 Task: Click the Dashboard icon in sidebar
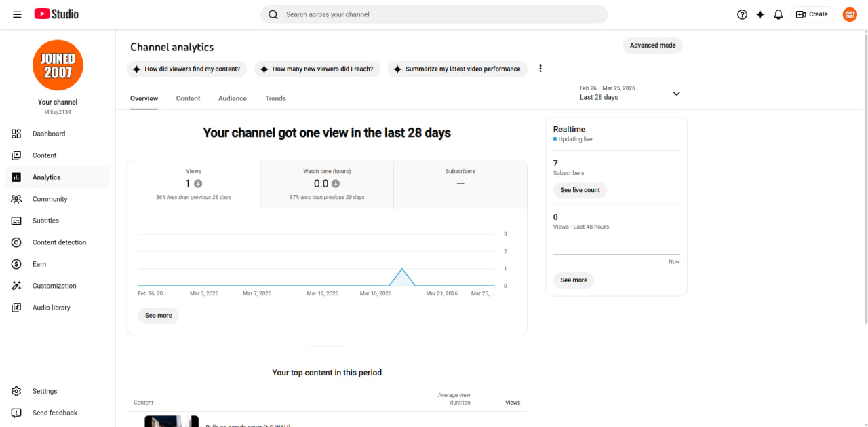point(16,134)
